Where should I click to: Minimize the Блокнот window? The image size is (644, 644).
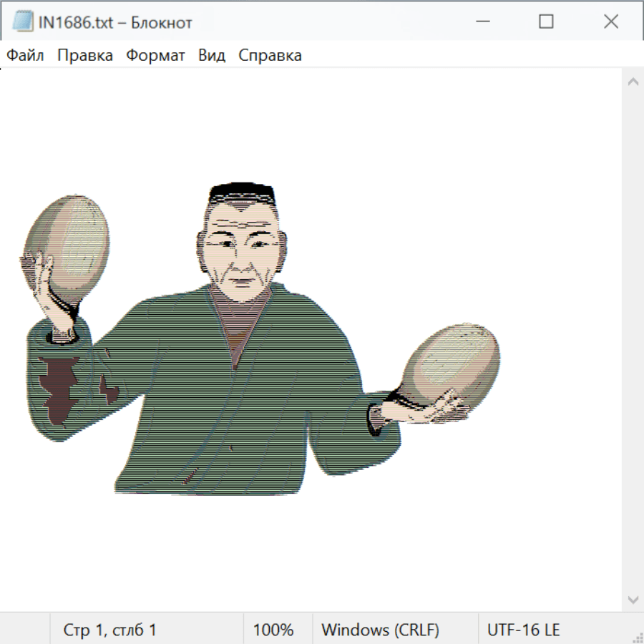483,22
